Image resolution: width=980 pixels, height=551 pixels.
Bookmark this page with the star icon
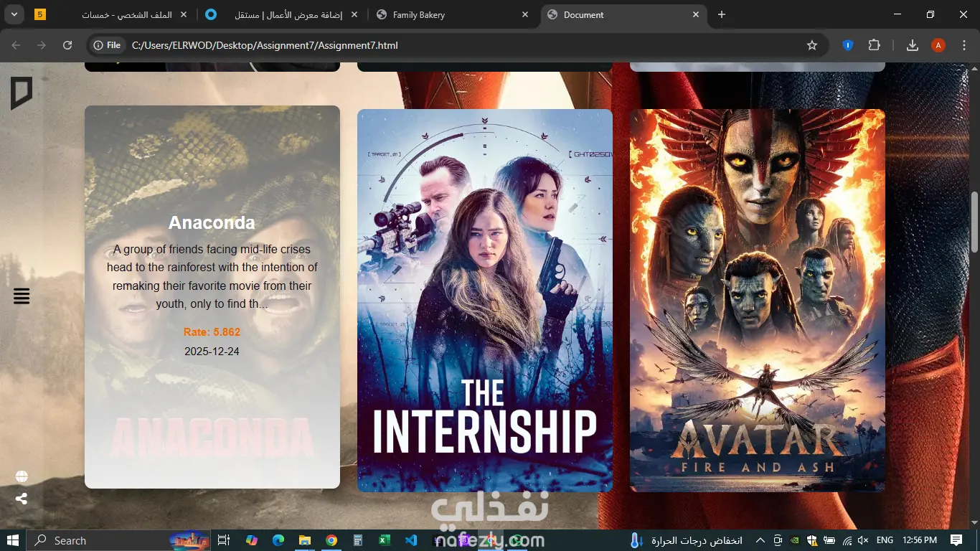coord(812,45)
